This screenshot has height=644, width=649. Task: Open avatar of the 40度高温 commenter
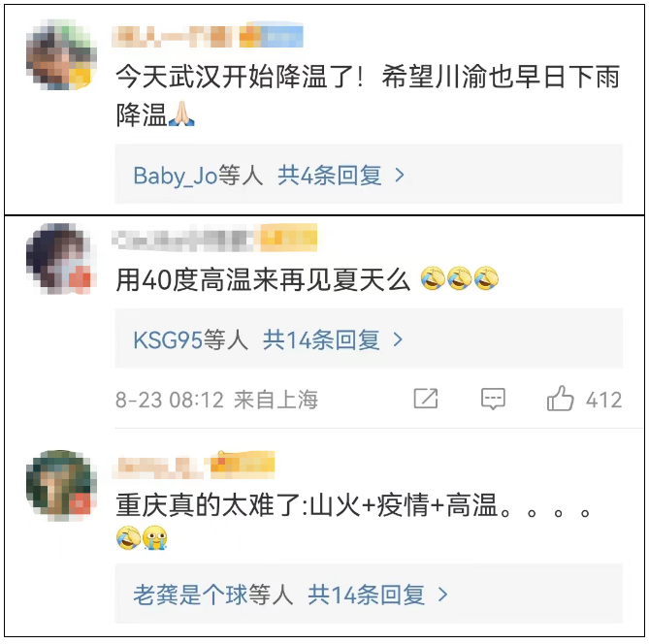[x=62, y=259]
